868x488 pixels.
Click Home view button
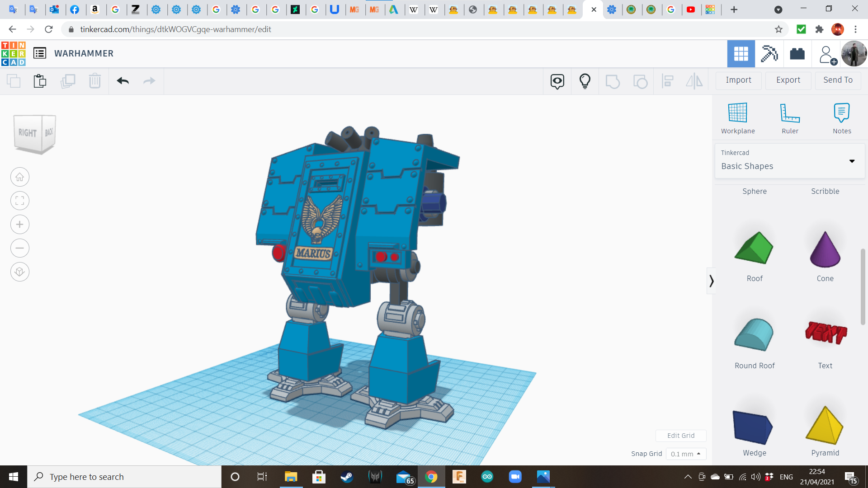[x=20, y=177]
